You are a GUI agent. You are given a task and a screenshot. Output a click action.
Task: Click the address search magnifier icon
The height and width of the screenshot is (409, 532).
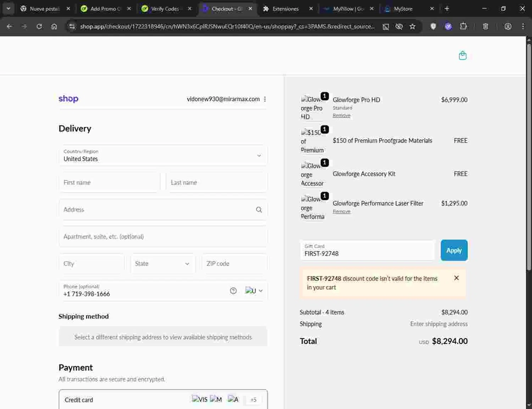[x=259, y=210]
